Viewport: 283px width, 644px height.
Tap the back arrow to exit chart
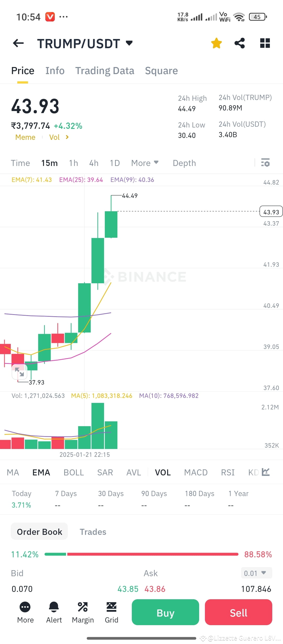click(18, 43)
